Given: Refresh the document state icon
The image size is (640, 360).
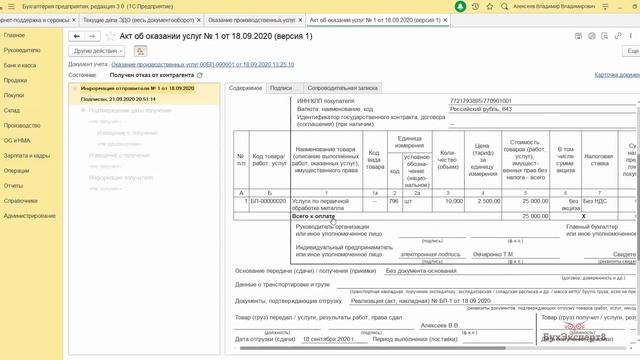Looking at the screenshot, I should coord(200,75).
